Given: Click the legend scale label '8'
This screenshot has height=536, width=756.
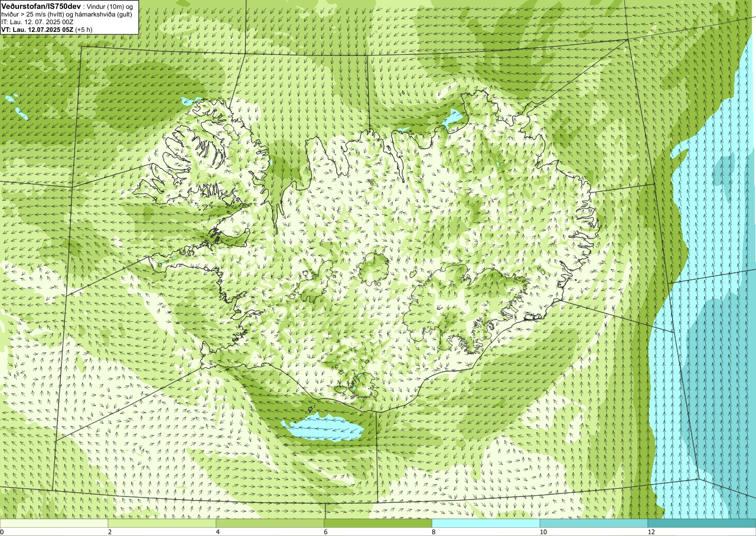Looking at the screenshot, I should pos(434,532).
